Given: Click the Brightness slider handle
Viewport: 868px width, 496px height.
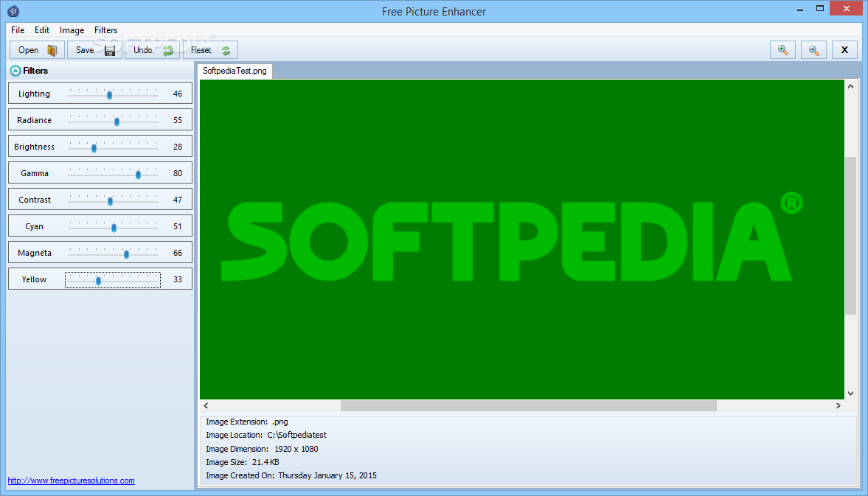Looking at the screenshot, I should 94,148.
